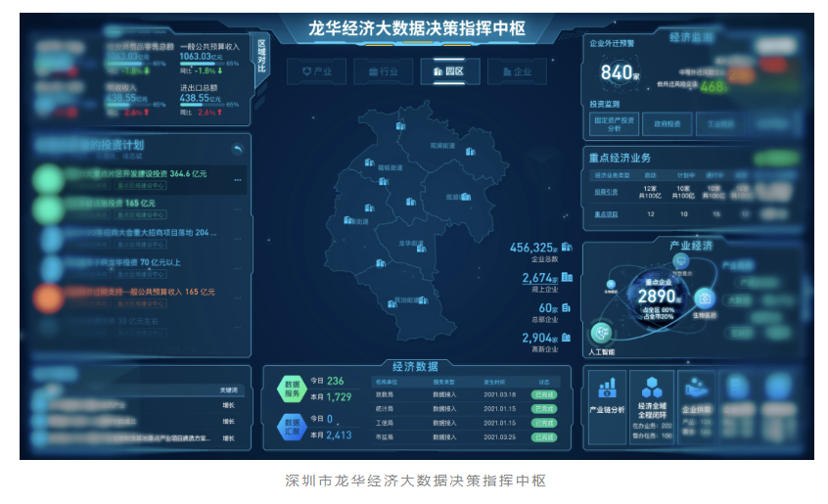Select the 园区 tab

pyautogui.click(x=448, y=71)
